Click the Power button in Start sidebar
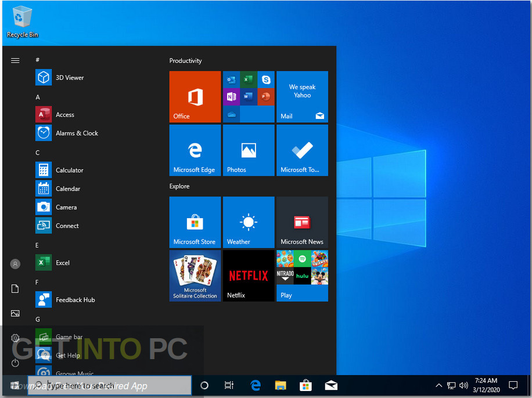This screenshot has width=532, height=398. [x=15, y=363]
